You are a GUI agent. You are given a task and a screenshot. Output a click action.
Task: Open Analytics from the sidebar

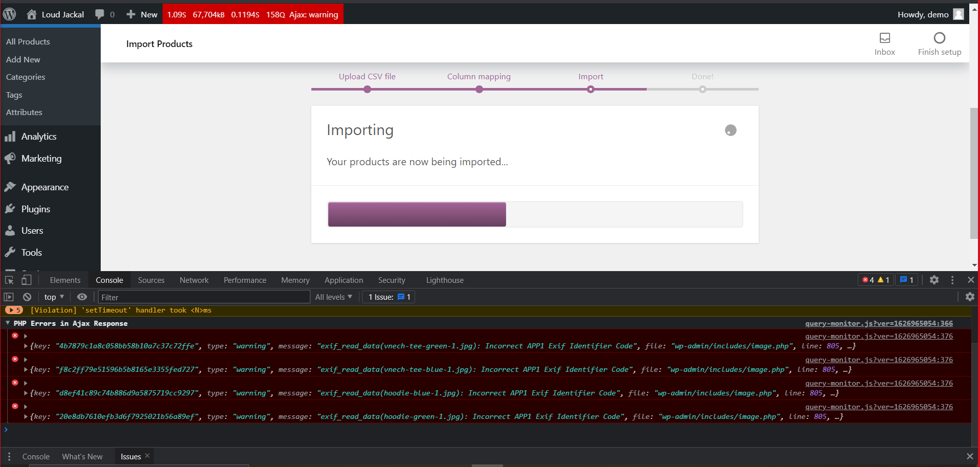click(38, 136)
